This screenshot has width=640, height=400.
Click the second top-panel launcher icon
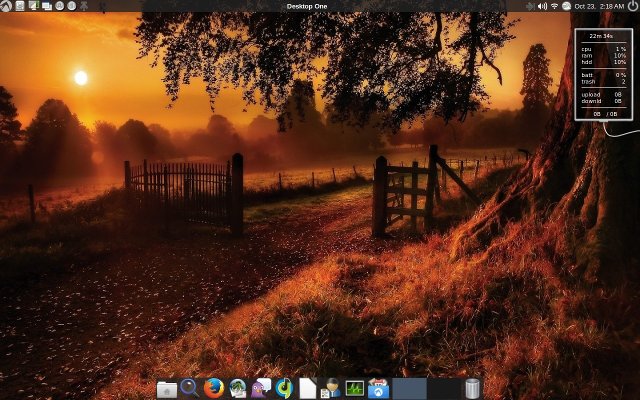(20, 6)
